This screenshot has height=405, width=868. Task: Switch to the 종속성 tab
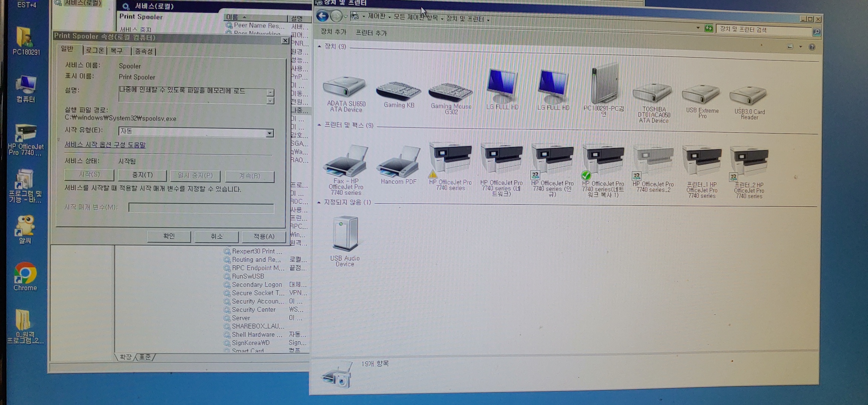144,51
